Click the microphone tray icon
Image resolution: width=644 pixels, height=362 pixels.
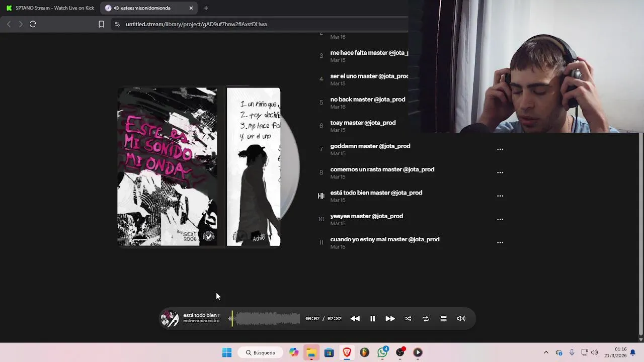572,352
